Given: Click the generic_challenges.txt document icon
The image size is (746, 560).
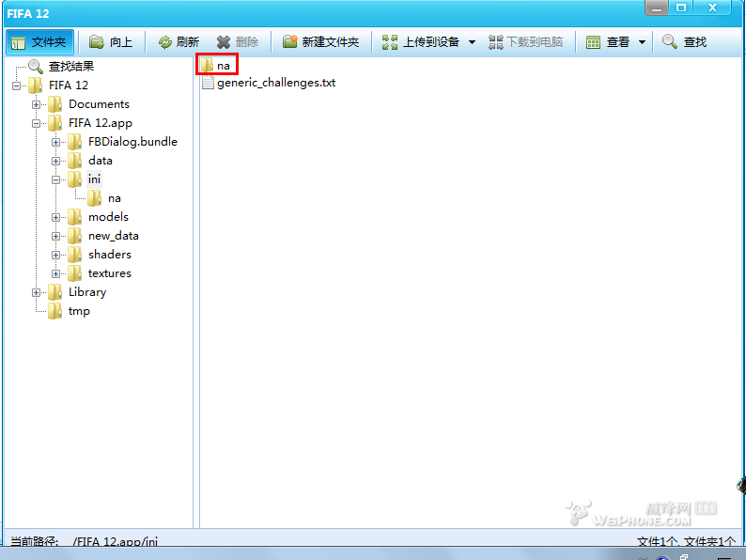Looking at the screenshot, I should 208,83.
